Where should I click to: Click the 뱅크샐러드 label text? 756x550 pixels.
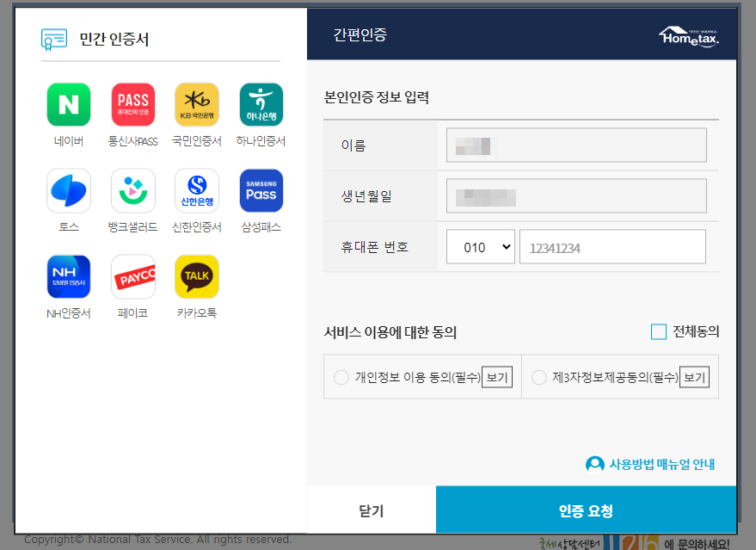pyautogui.click(x=133, y=227)
